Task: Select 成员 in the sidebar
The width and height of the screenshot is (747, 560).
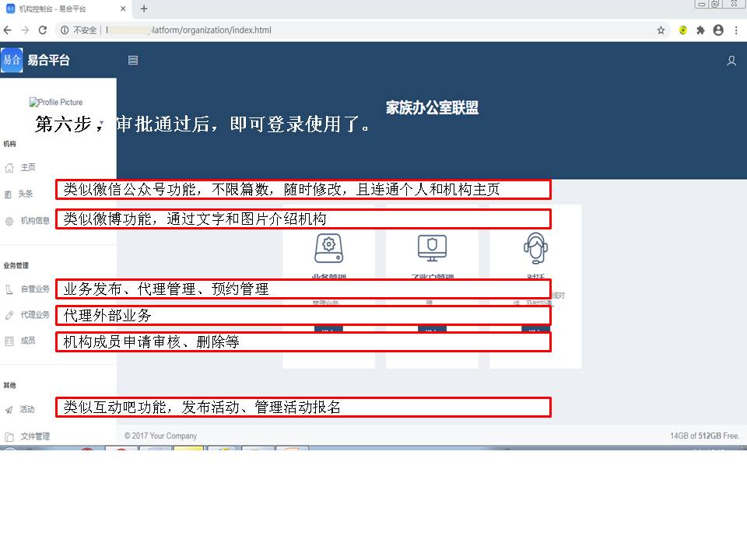Action: coord(27,341)
